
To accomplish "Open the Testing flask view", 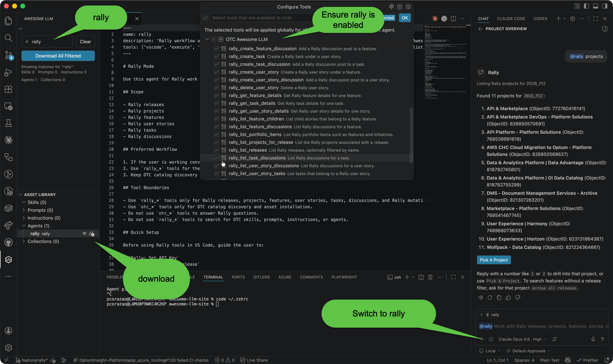I will [8, 123].
